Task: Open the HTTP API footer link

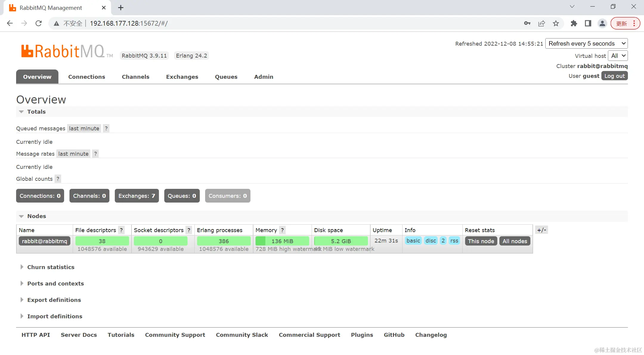Action: pyautogui.click(x=36, y=335)
